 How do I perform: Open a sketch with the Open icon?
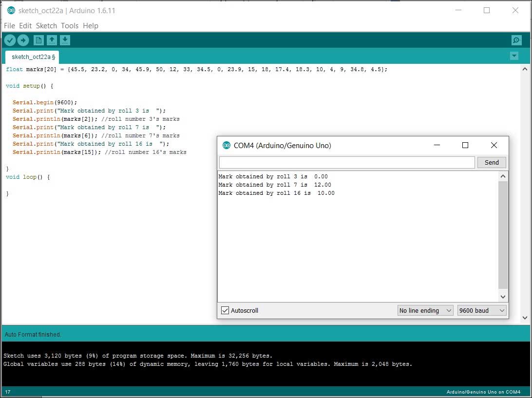point(52,40)
